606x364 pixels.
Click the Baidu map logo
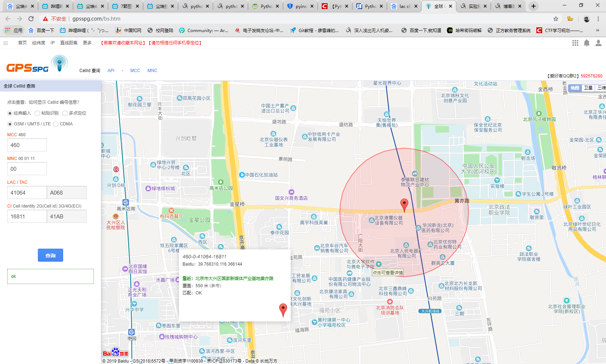[115, 352]
